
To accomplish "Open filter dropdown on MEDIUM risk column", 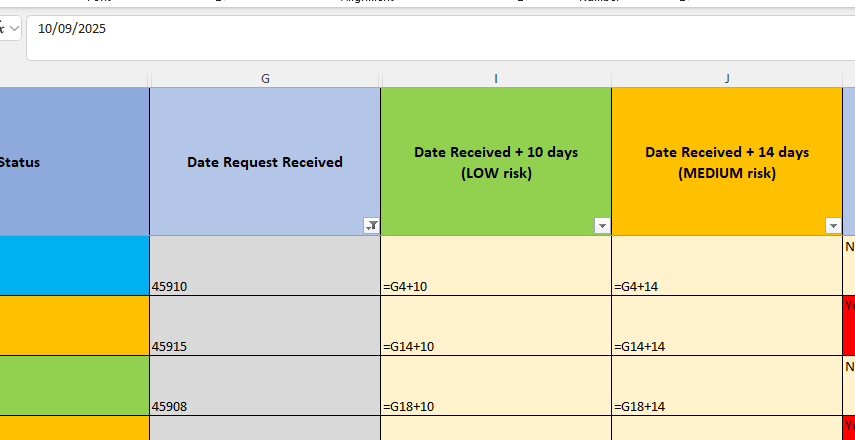I will 834,226.
